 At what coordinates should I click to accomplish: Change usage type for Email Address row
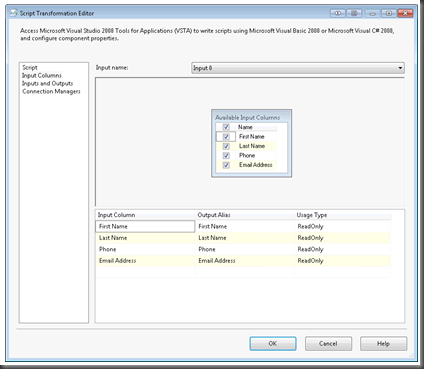click(342, 260)
